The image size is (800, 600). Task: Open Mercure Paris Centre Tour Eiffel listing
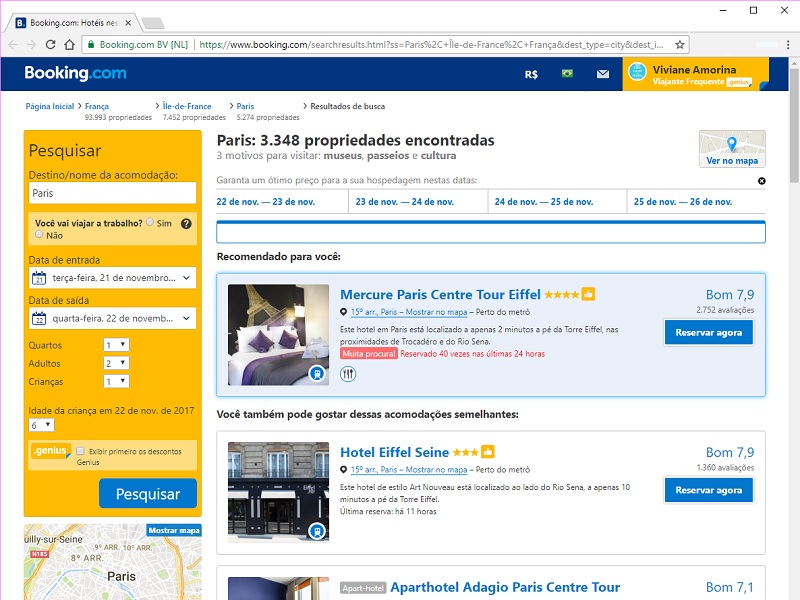(440, 295)
